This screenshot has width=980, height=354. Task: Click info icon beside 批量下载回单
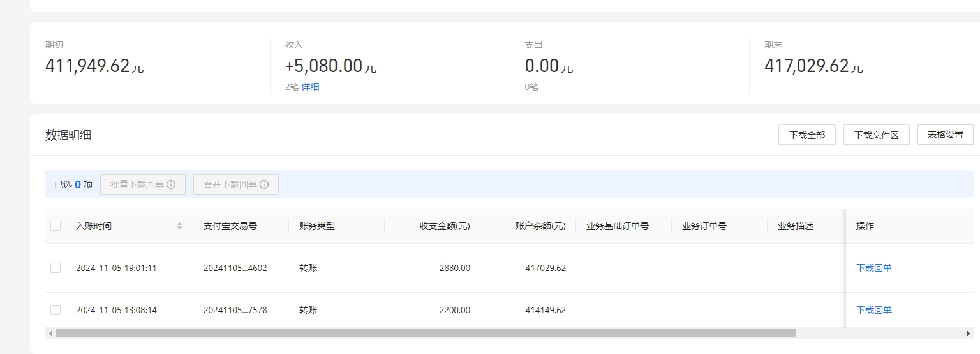click(x=171, y=184)
